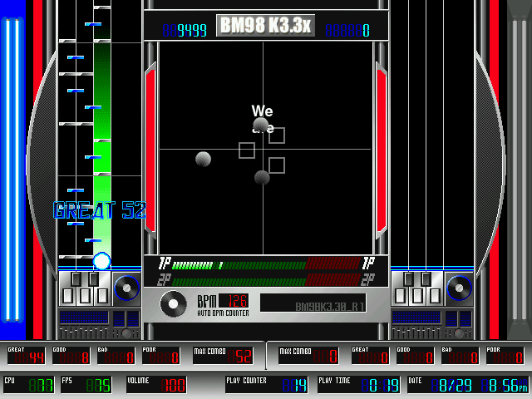
Task: Click the PLAY TIME readout 0:19
Action: click(x=359, y=385)
